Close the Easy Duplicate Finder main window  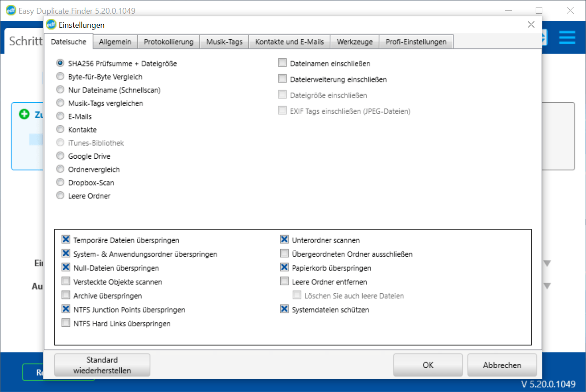click(x=570, y=10)
